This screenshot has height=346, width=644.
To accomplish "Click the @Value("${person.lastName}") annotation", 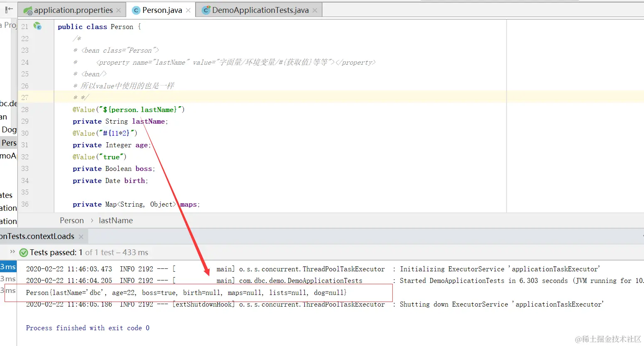I will (x=129, y=110).
